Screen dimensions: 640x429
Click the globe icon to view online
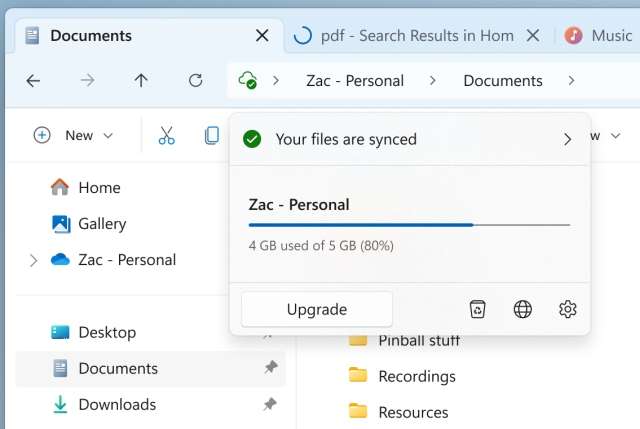click(x=523, y=309)
